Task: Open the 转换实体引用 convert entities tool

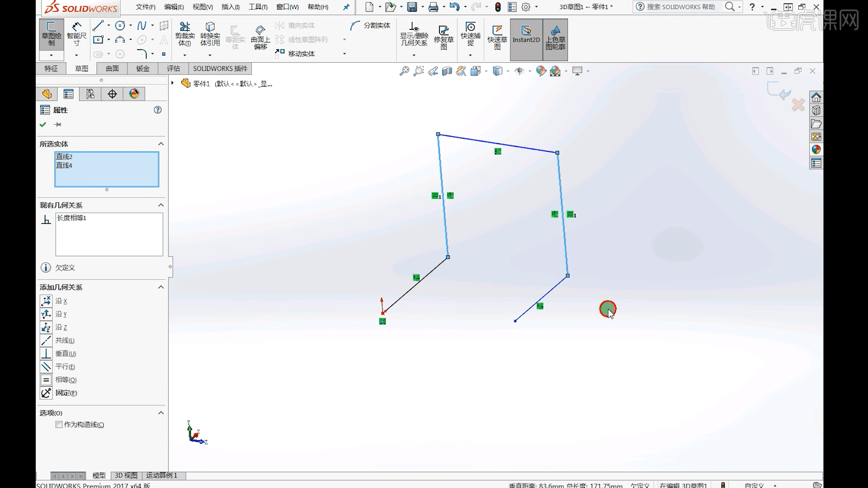Action: click(x=209, y=34)
